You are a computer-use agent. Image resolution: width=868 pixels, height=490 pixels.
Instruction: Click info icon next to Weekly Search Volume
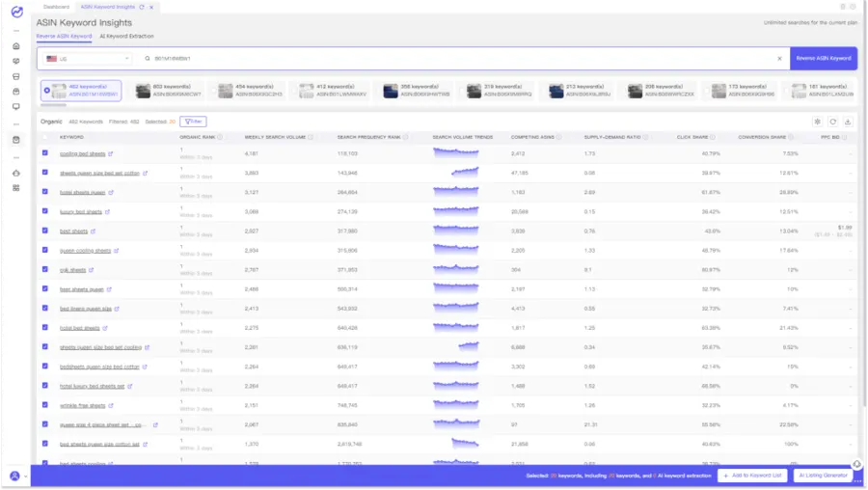pos(311,137)
